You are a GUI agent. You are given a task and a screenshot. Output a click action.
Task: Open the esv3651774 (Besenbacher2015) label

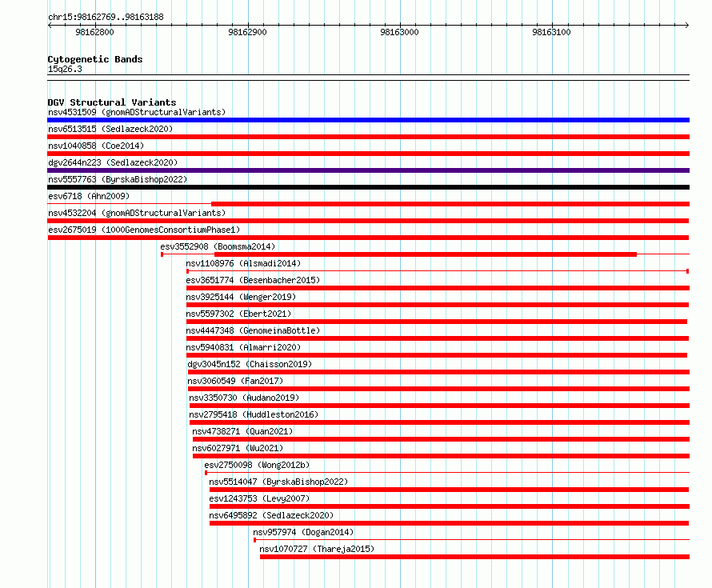pos(253,280)
